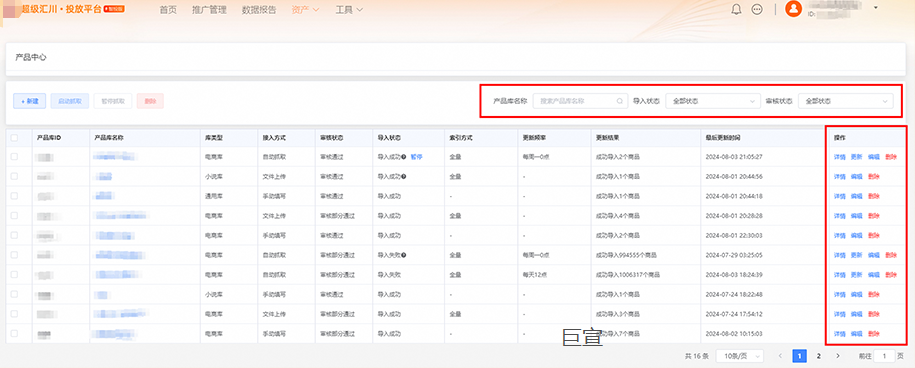Viewport: 915px width, 368px height.
Task: Click info icon beside 导入失败 in 2024-07-29 row
Action: tap(403, 255)
